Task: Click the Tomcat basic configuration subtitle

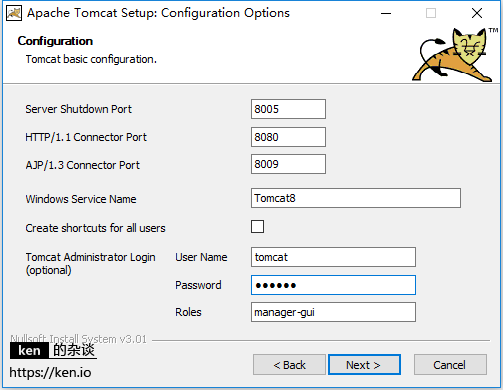Action: pyautogui.click(x=91, y=59)
